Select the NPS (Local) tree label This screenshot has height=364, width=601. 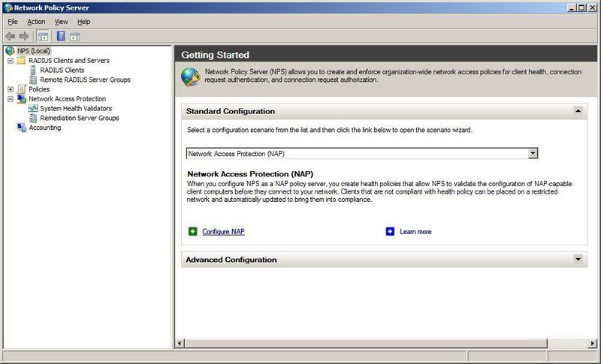click(x=34, y=51)
